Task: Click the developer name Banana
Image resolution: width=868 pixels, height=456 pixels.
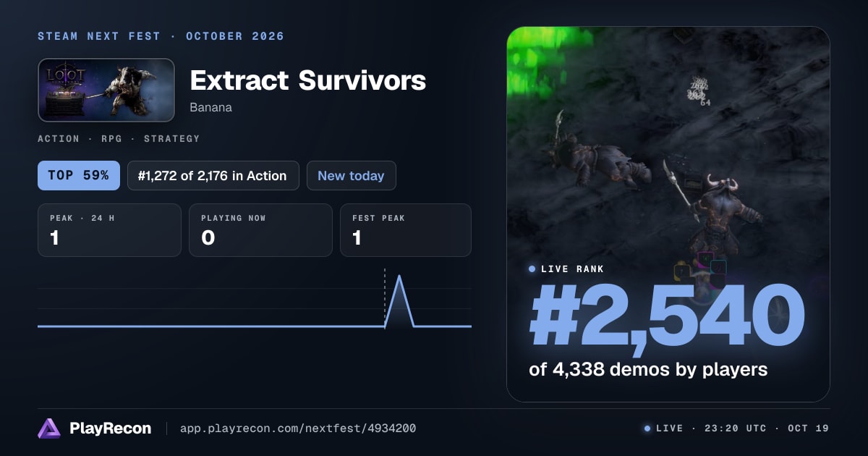Action: (x=210, y=107)
